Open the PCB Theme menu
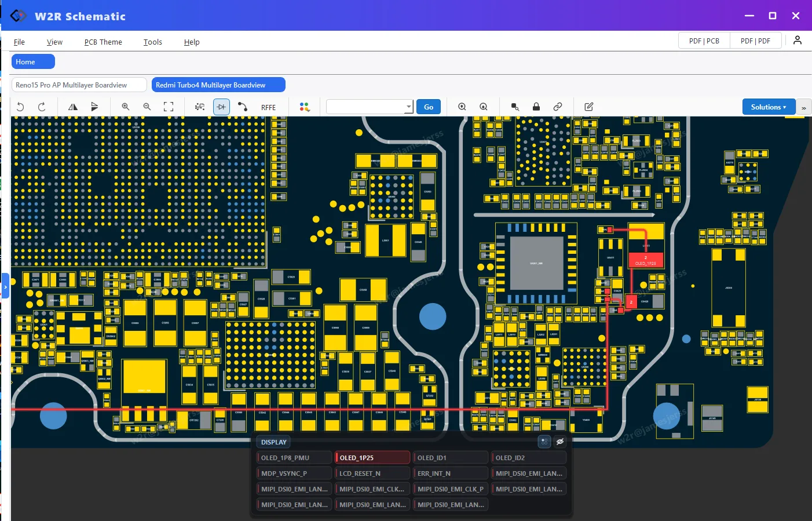This screenshot has height=521, width=812. pyautogui.click(x=103, y=42)
